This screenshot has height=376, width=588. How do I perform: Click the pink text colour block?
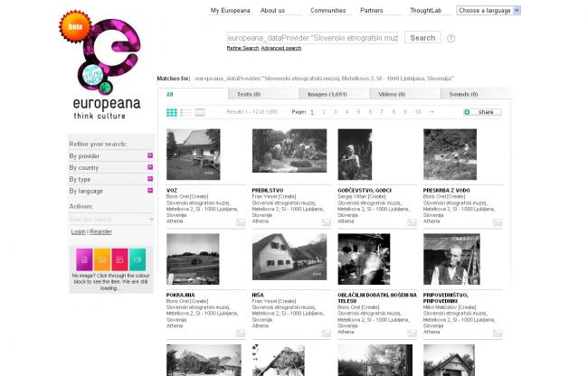click(x=83, y=258)
